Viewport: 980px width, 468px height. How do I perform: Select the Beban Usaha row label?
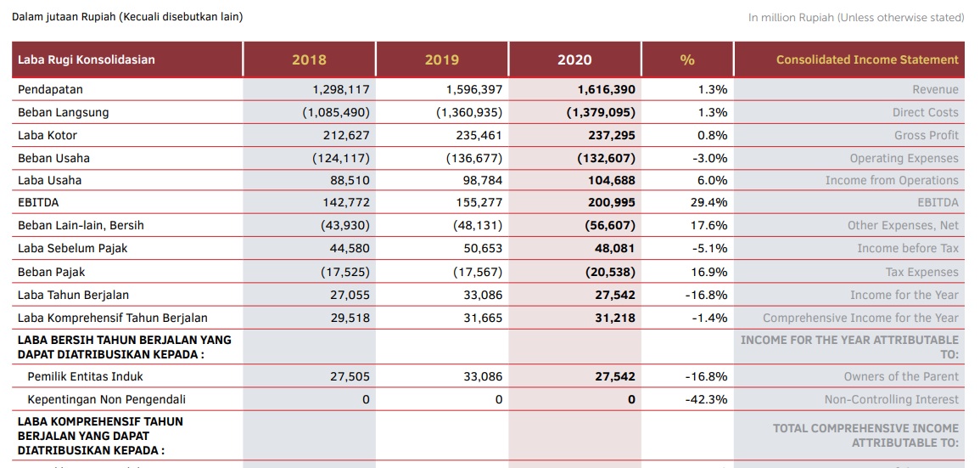point(53,158)
